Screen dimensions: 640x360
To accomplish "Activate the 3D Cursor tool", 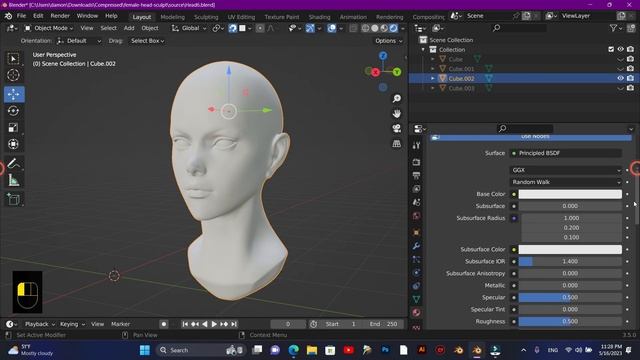I will point(13,75).
